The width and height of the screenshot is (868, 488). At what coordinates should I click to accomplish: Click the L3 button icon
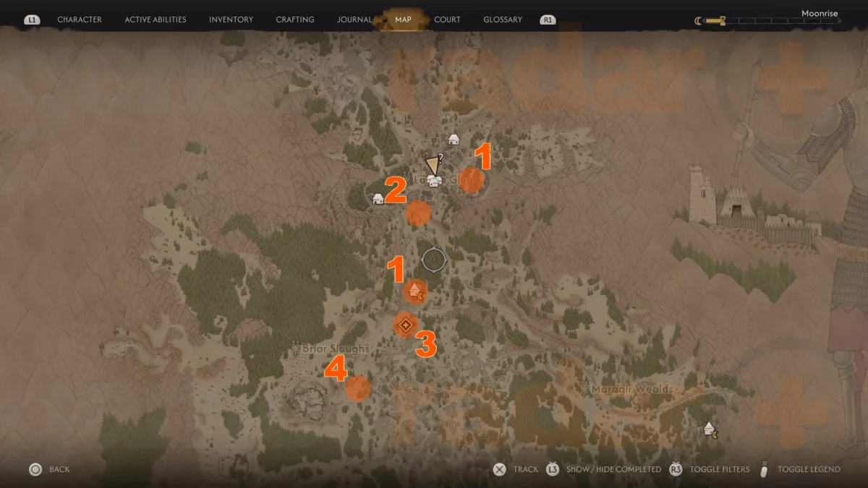tap(553, 469)
